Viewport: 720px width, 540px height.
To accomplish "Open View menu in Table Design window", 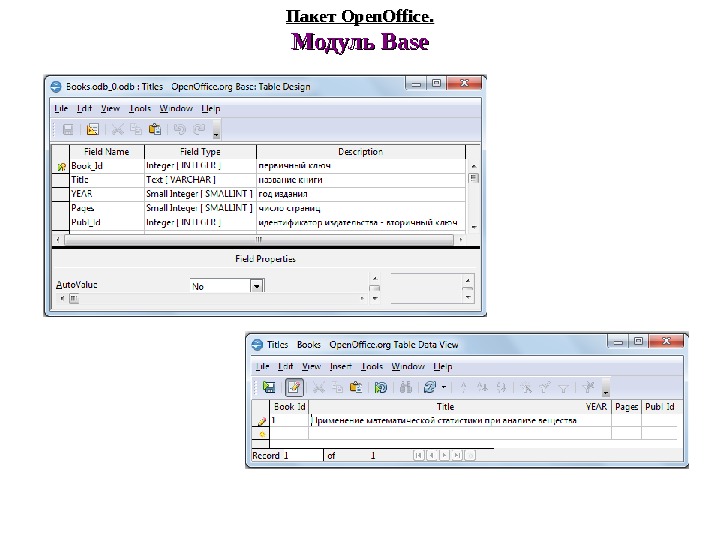I will pyautogui.click(x=110, y=108).
